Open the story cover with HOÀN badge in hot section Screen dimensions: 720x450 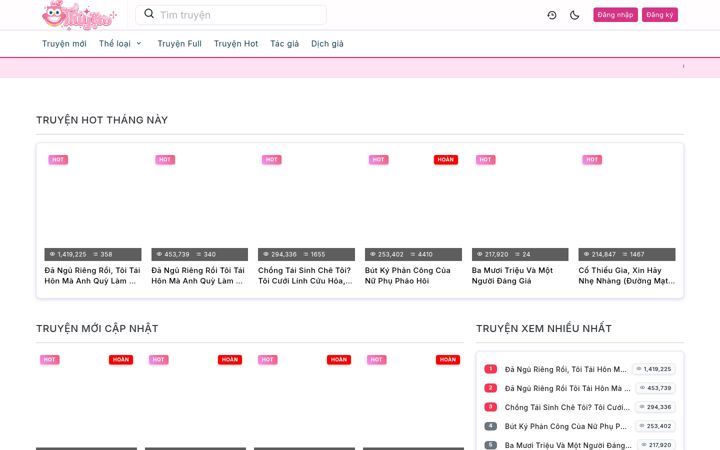tap(413, 206)
